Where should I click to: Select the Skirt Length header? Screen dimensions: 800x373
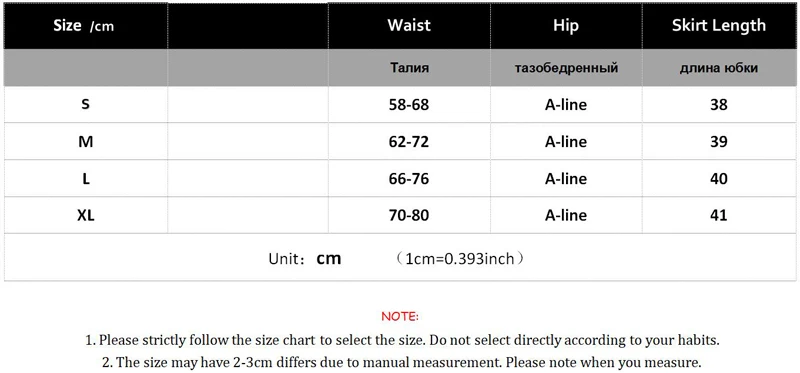tap(719, 26)
